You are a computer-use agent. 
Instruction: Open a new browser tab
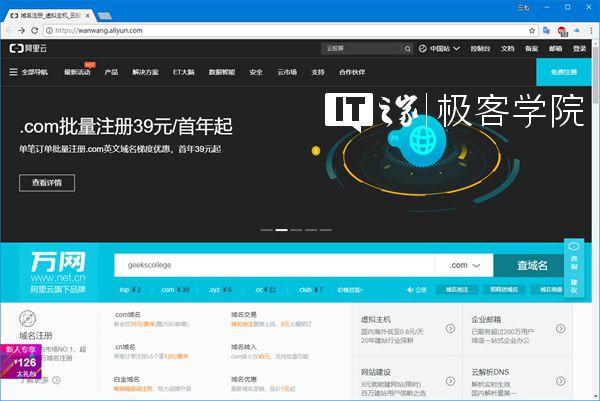104,16
